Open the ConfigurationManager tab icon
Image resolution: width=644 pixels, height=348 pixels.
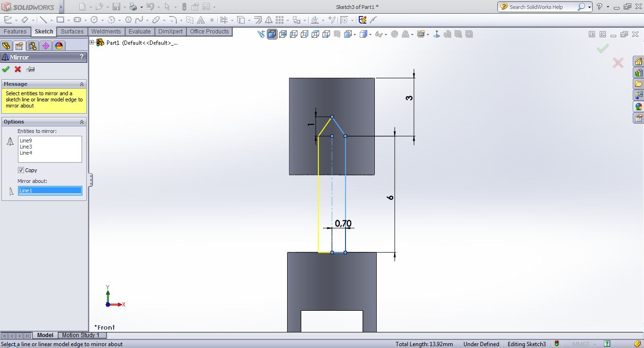(32, 46)
